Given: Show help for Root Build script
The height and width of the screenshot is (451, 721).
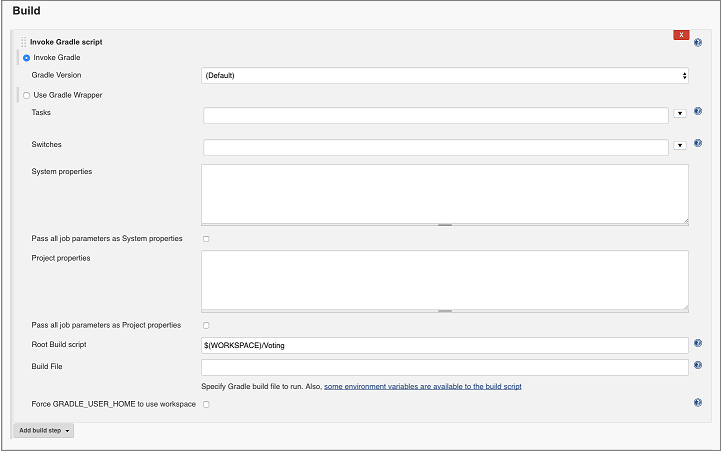Looking at the screenshot, I should pos(697,342).
